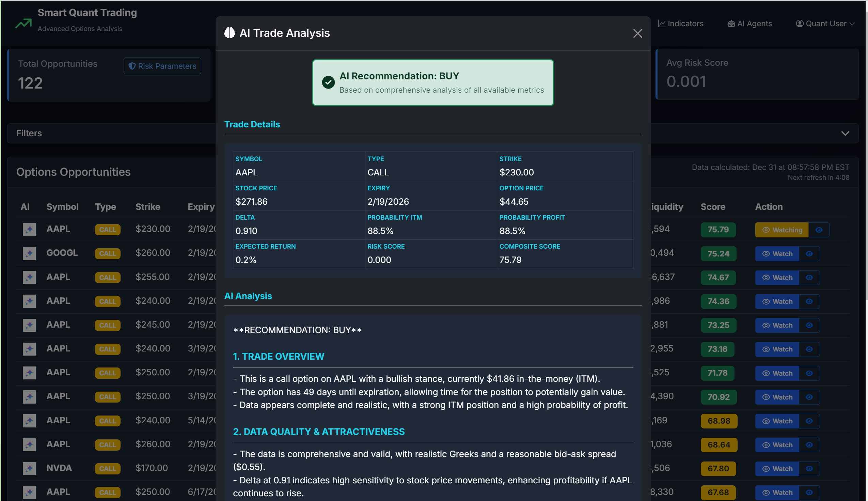Click the brain icon in AI Trade Analysis header
This screenshot has height=501, width=868.
pyautogui.click(x=230, y=33)
